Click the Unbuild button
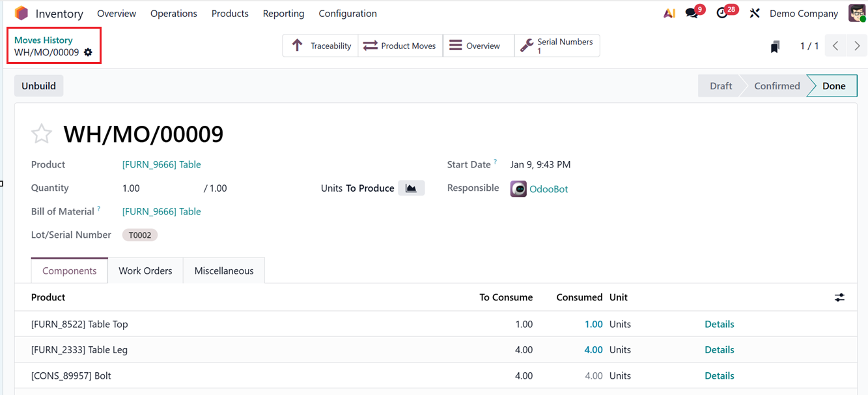Viewport: 868px width, 395px height. pos(38,85)
